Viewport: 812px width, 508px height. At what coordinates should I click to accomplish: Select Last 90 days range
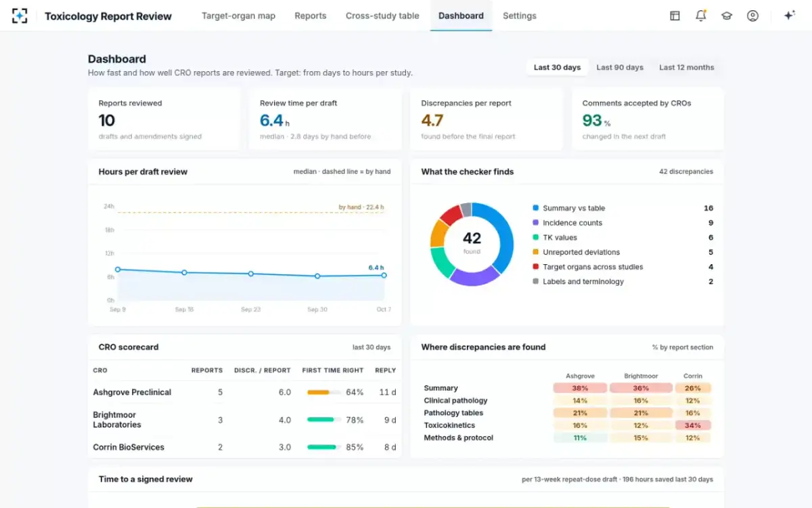[x=620, y=67]
